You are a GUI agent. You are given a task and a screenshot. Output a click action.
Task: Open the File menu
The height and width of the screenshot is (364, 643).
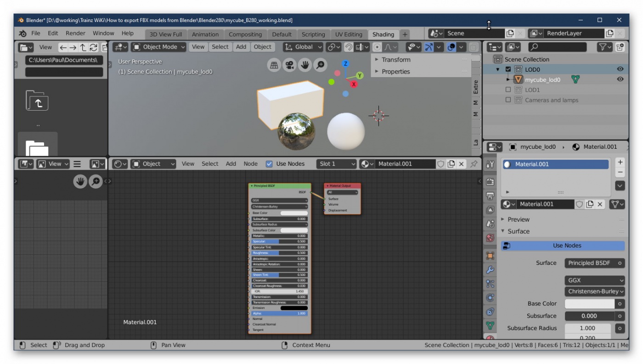click(36, 33)
